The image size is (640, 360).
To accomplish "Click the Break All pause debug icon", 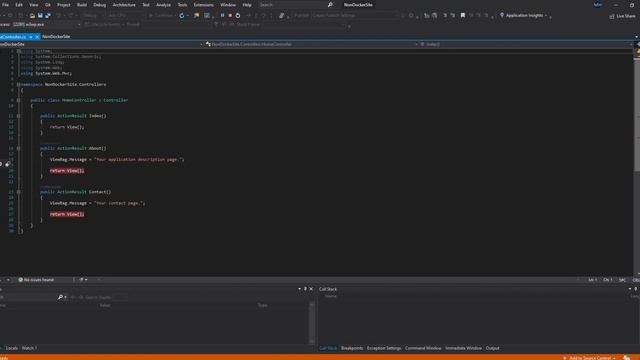I will 222,15.
